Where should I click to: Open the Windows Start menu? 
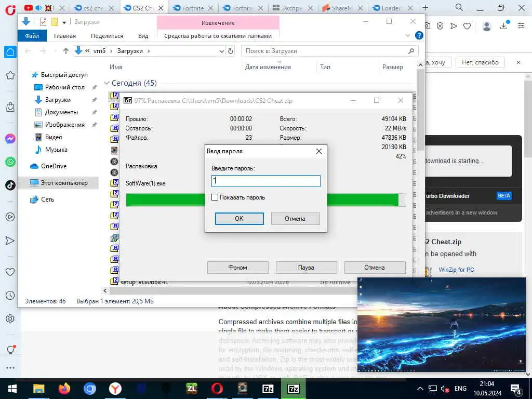(12, 389)
